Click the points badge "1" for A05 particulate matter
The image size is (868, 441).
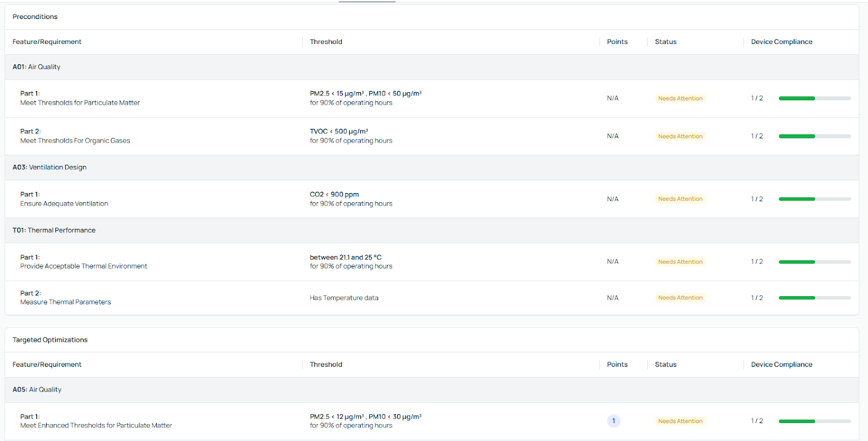(614, 421)
